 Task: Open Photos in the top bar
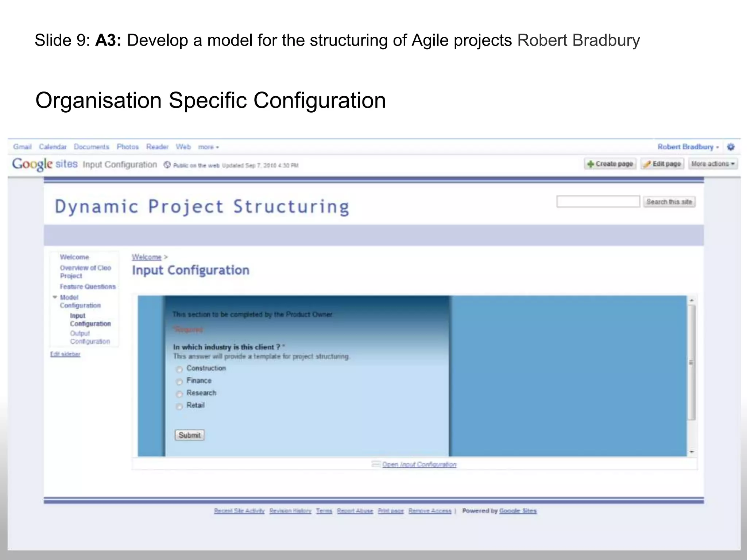click(128, 147)
